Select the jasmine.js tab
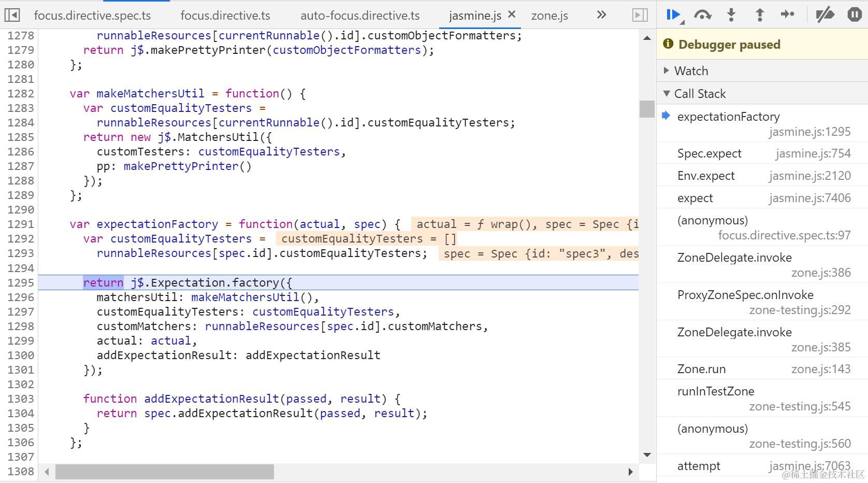Screen dimensions: 868x483 point(475,16)
